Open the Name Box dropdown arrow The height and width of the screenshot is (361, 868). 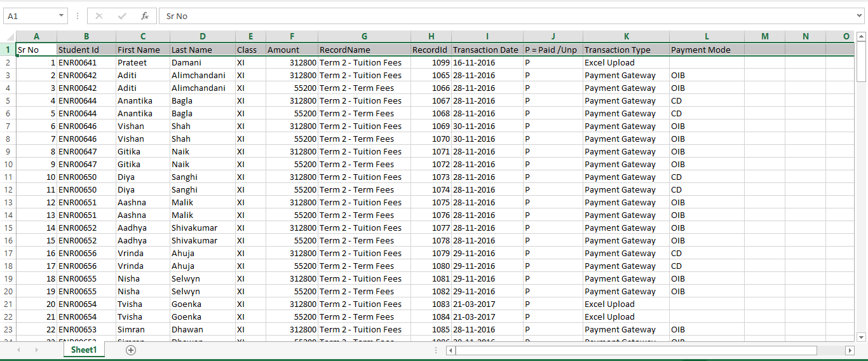[x=61, y=16]
